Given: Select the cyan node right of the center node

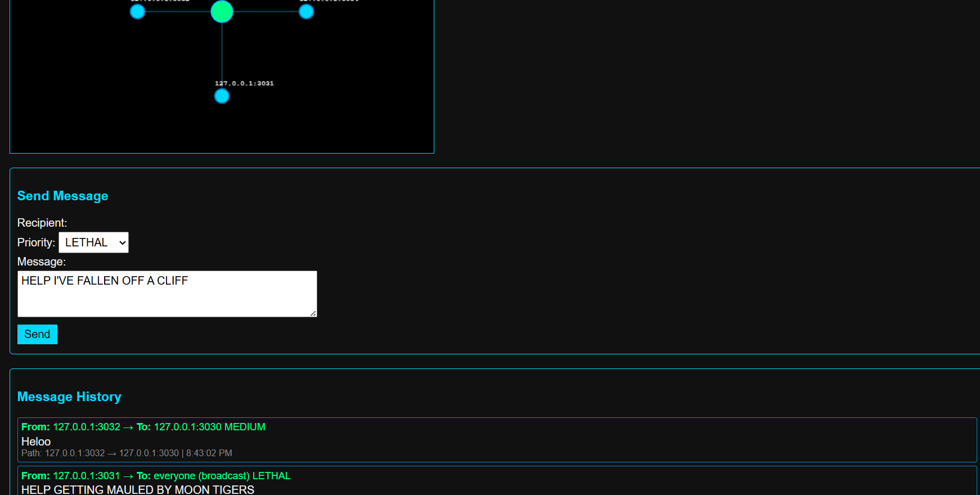Looking at the screenshot, I should click(306, 11).
